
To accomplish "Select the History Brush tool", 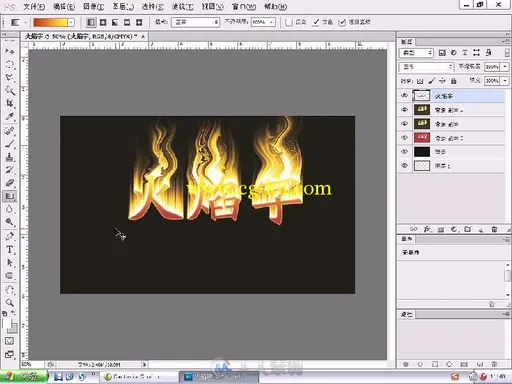I will point(10,170).
